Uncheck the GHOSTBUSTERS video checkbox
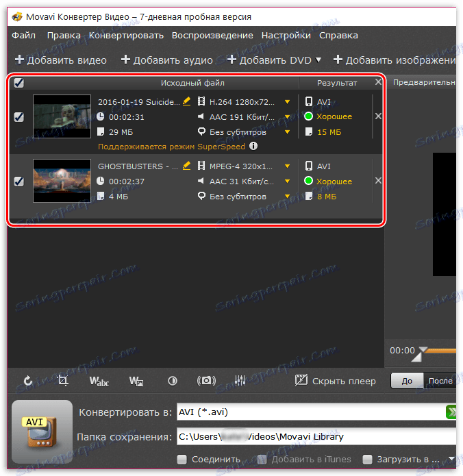Screen dimensions: 463x476 click(18, 181)
